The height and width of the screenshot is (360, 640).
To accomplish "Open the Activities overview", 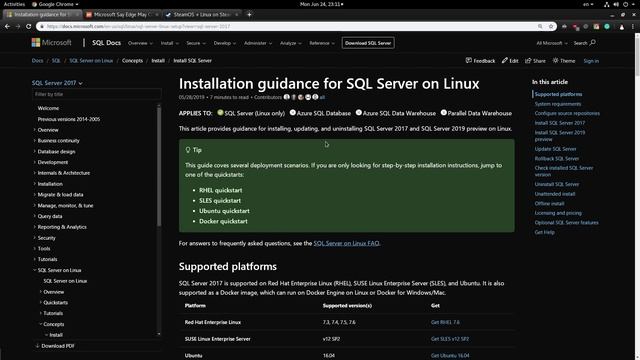I will click(x=14, y=4).
